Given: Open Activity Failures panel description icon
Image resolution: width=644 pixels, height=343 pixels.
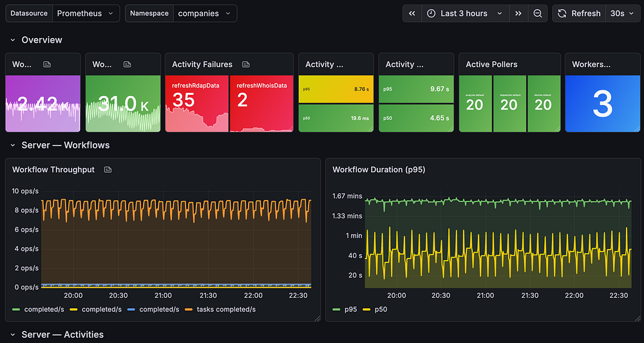Looking at the screenshot, I should tap(246, 64).
